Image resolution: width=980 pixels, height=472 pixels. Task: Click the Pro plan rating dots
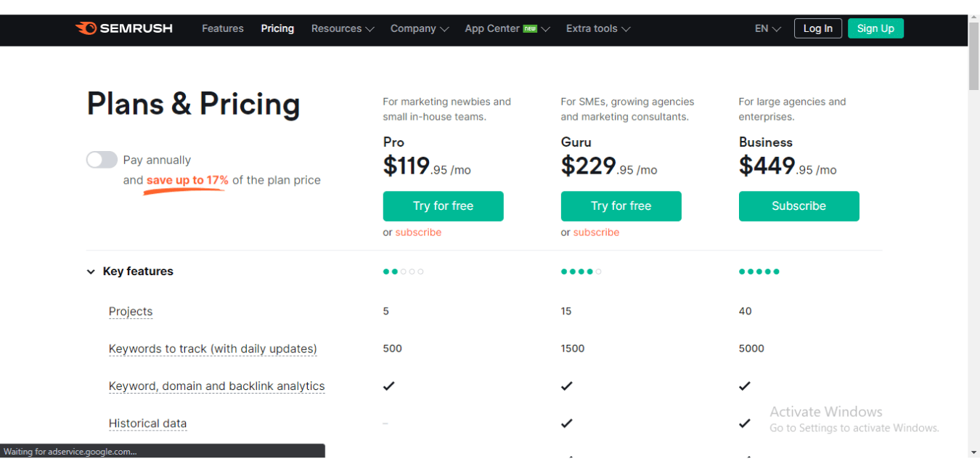tap(403, 271)
